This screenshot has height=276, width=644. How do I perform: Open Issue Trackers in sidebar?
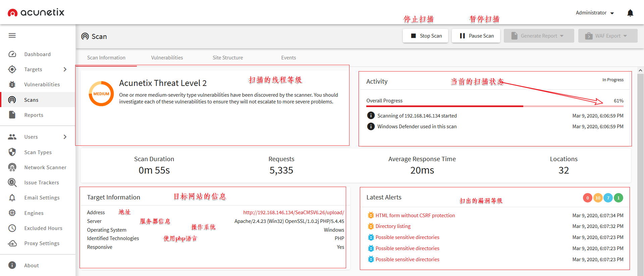click(42, 182)
